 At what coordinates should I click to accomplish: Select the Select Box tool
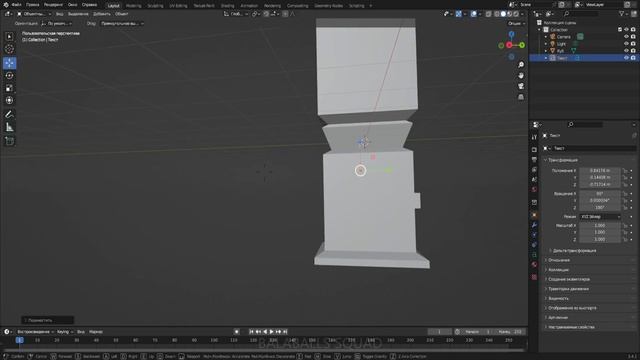(x=9, y=37)
